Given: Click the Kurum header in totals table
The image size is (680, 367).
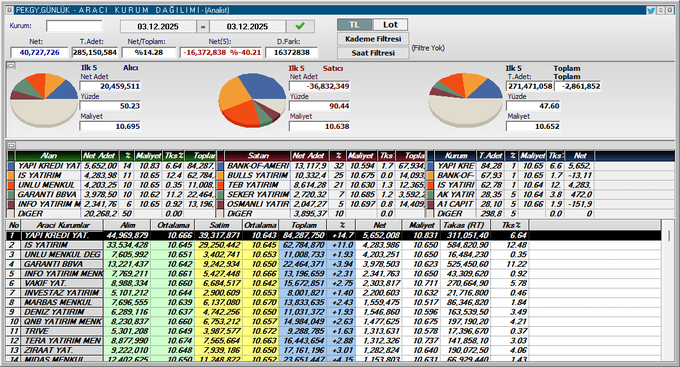Looking at the screenshot, I should pos(455,155).
